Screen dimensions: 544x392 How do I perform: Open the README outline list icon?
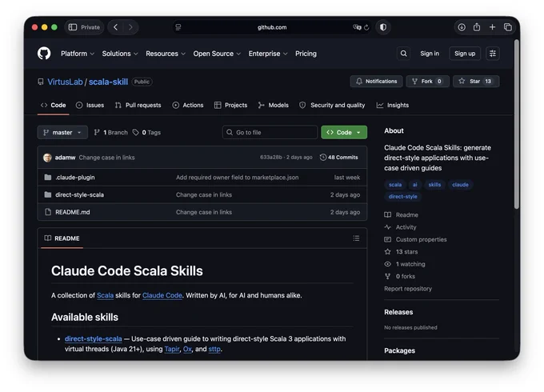pyautogui.click(x=356, y=238)
